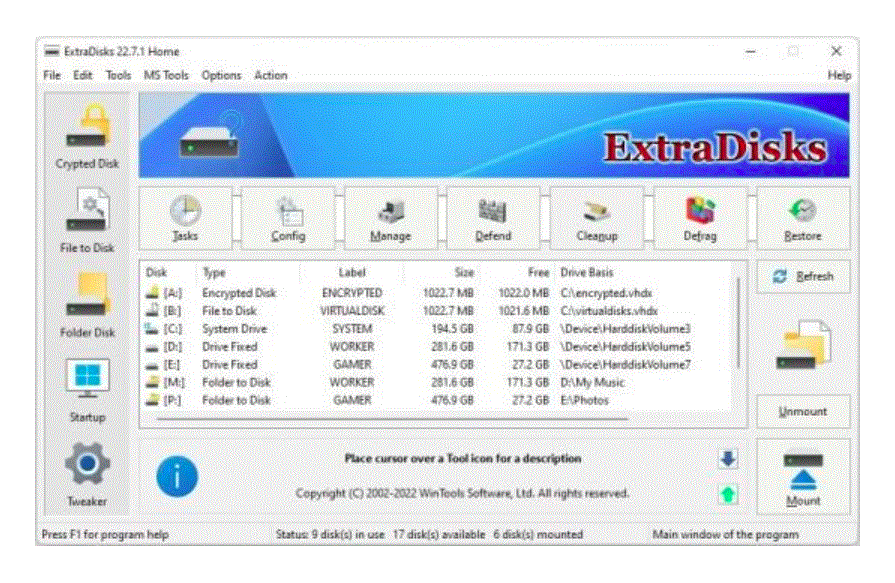Select the 'Encrypted Disk' type cell
This screenshot has height=583, width=895.
point(239,293)
